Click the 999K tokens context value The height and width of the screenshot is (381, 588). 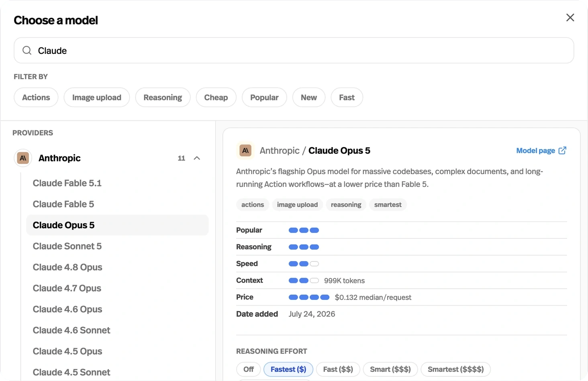coord(344,281)
